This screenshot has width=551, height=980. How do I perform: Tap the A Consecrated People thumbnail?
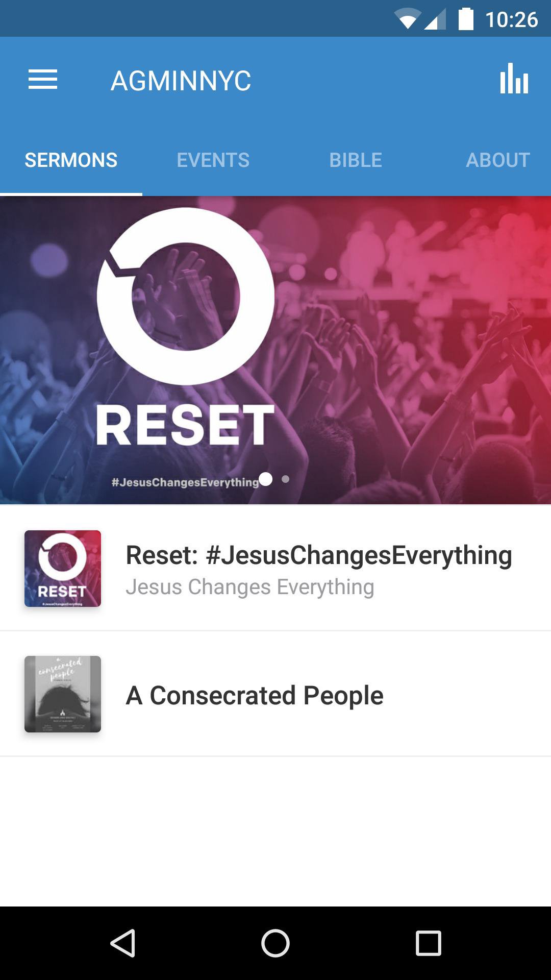(x=62, y=695)
